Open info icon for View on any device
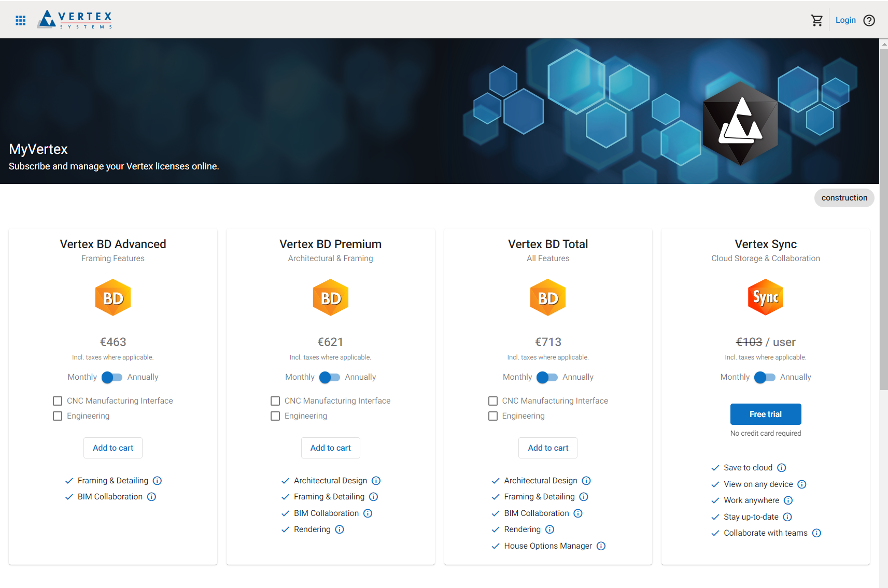The width and height of the screenshot is (888, 588). point(802,484)
